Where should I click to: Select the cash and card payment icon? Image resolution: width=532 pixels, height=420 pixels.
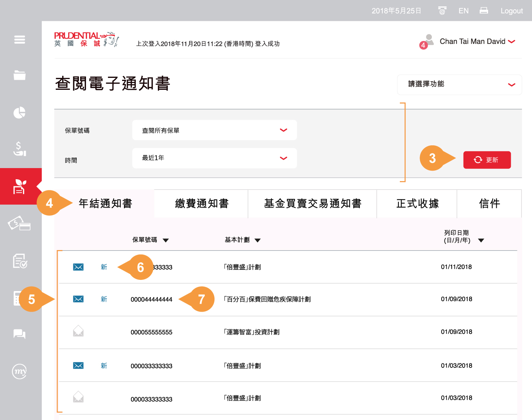20,224
